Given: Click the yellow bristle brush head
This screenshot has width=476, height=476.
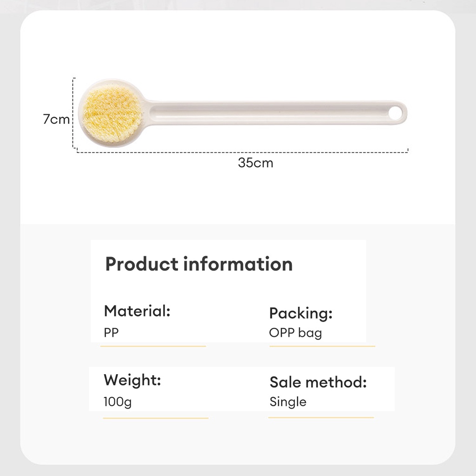Looking at the screenshot, I should 112,113.
